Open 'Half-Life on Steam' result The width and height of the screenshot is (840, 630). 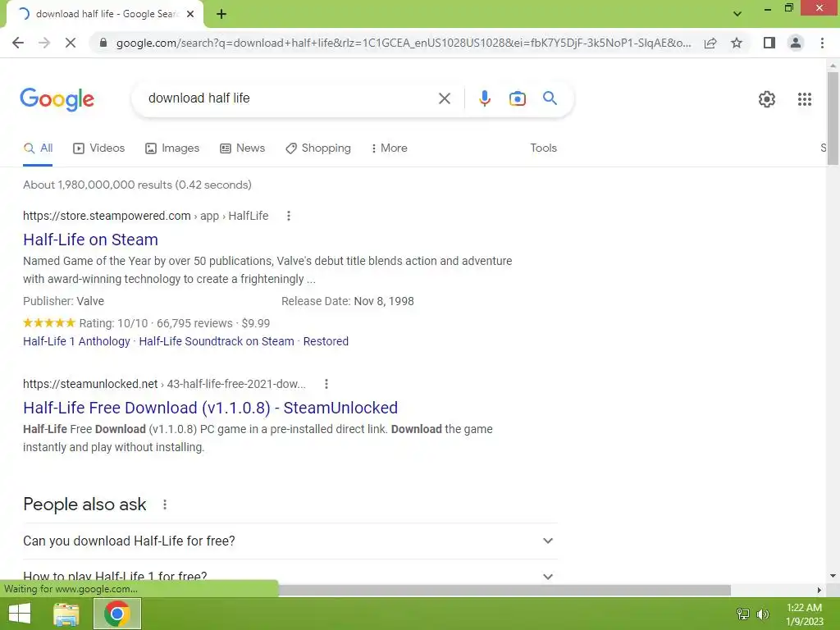pos(90,240)
